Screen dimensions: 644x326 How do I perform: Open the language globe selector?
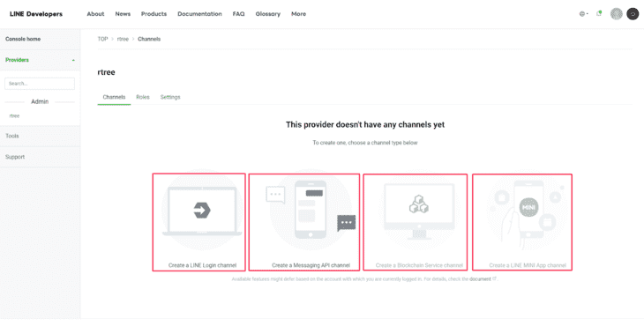pyautogui.click(x=584, y=14)
